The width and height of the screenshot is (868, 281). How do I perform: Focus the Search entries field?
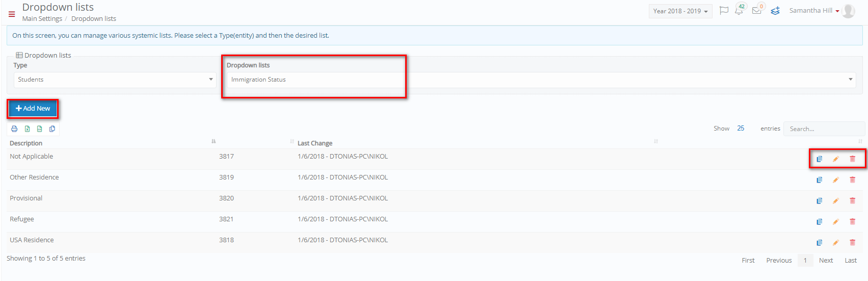pyautogui.click(x=824, y=129)
